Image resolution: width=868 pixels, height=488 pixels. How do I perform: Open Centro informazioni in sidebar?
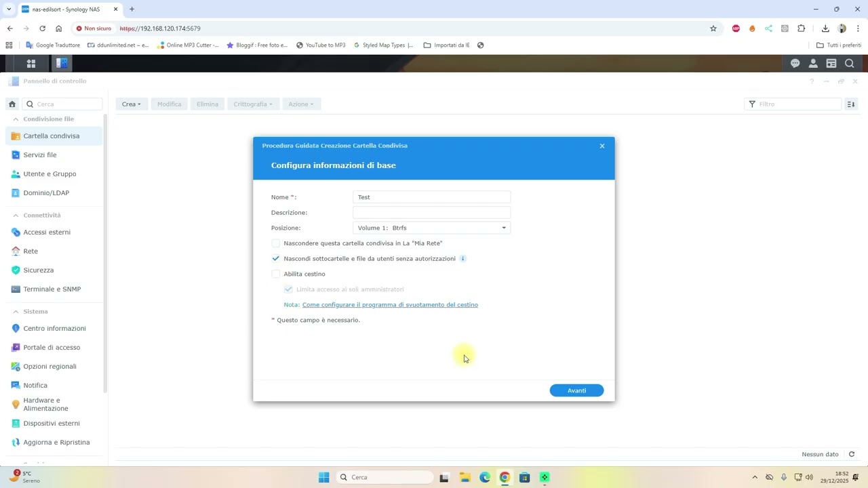click(x=54, y=329)
